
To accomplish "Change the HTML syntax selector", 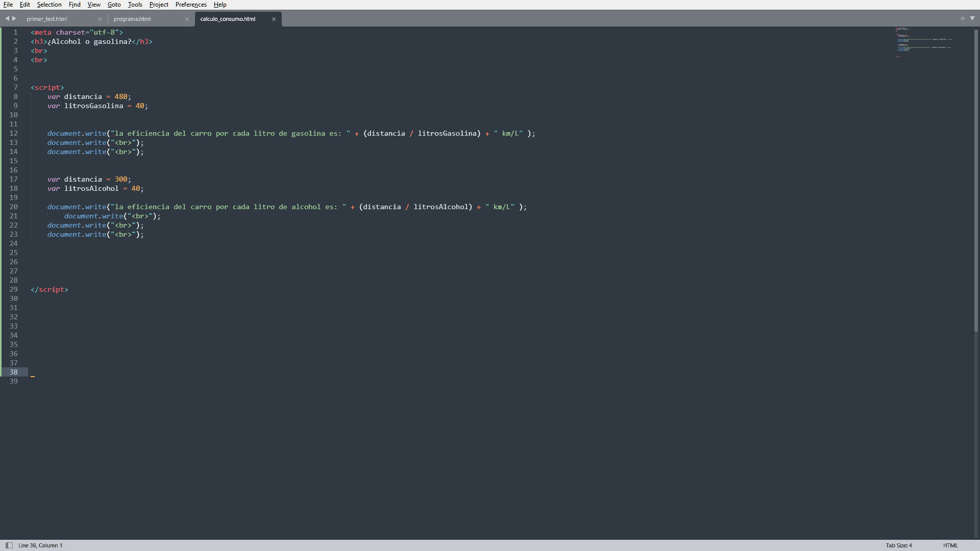I will pyautogui.click(x=950, y=545).
